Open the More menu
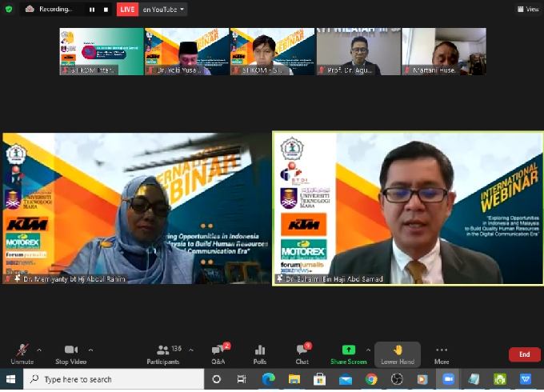Viewport: 544px width, 392px height. (x=442, y=354)
